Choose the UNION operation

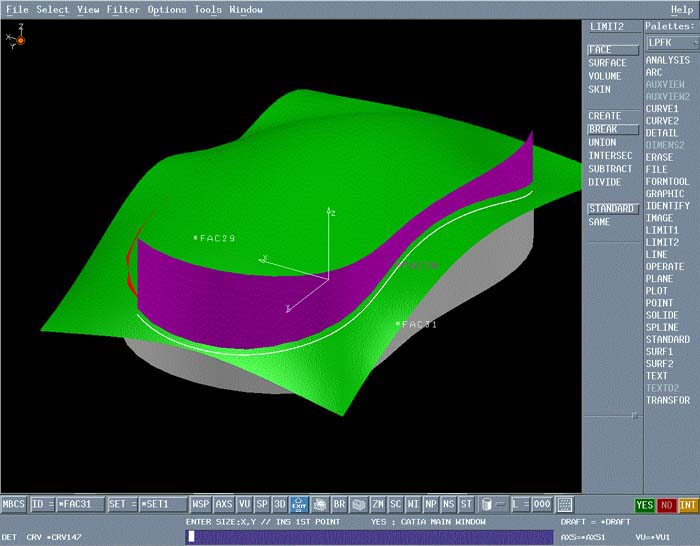602,143
